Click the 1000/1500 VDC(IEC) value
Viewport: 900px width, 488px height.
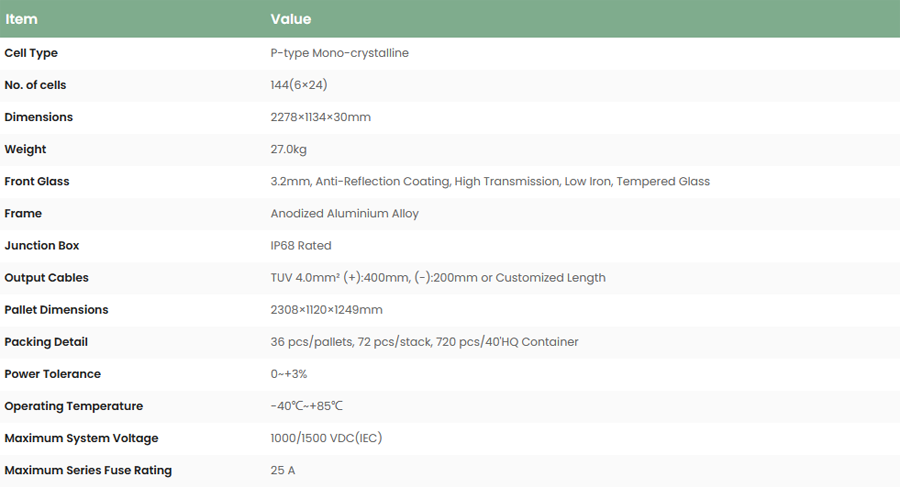(x=326, y=438)
